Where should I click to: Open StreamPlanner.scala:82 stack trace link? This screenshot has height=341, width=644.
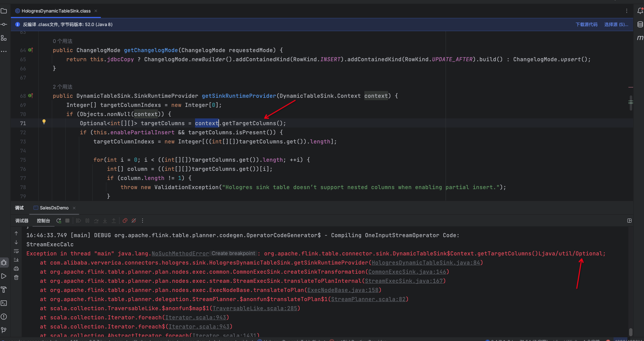tap(368, 299)
